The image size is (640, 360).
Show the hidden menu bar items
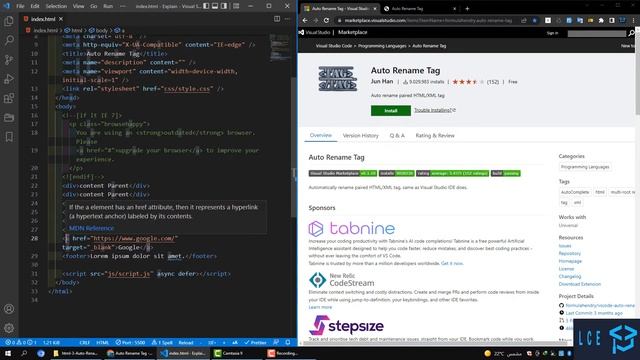click(123, 6)
